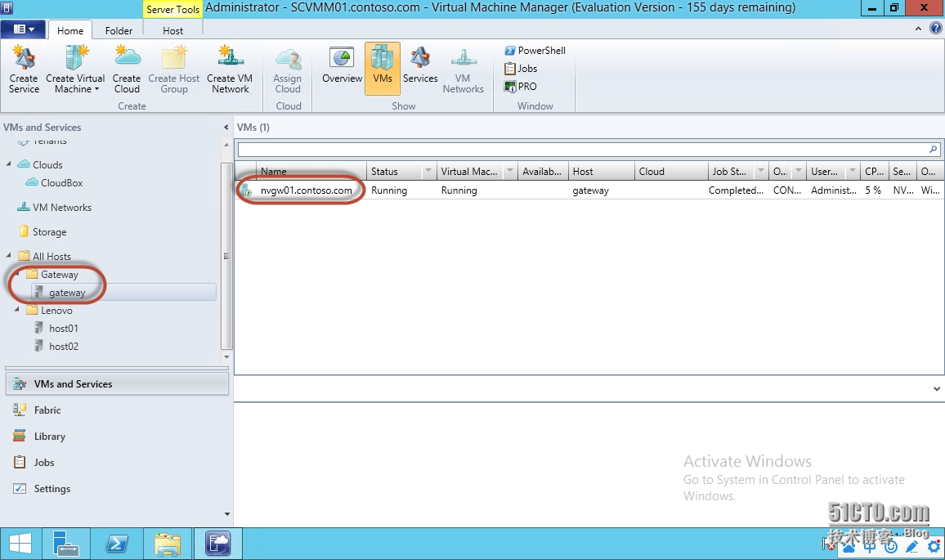
Task: Select the Lenovo host group
Action: [x=56, y=311]
